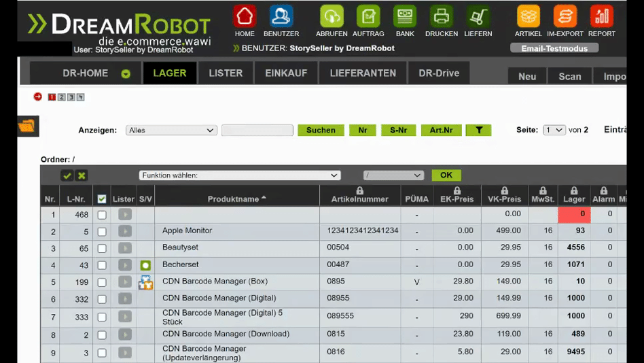Switch to the LIEFERANTEN tab
Image resolution: width=644 pixels, height=363 pixels.
(x=363, y=73)
